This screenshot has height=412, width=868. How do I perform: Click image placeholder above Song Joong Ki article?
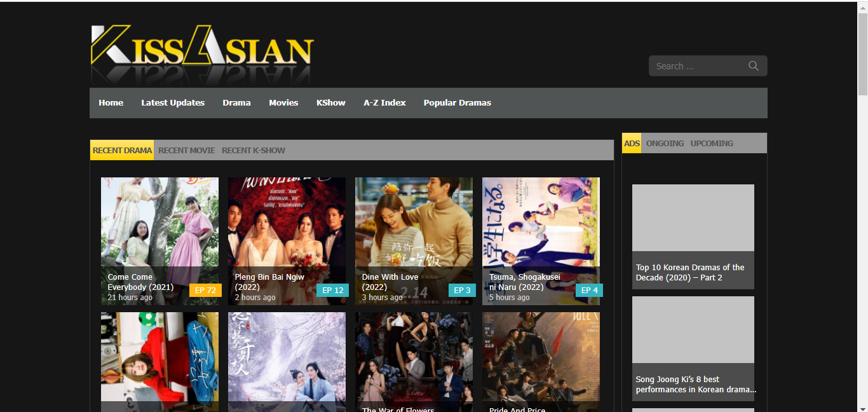click(693, 329)
